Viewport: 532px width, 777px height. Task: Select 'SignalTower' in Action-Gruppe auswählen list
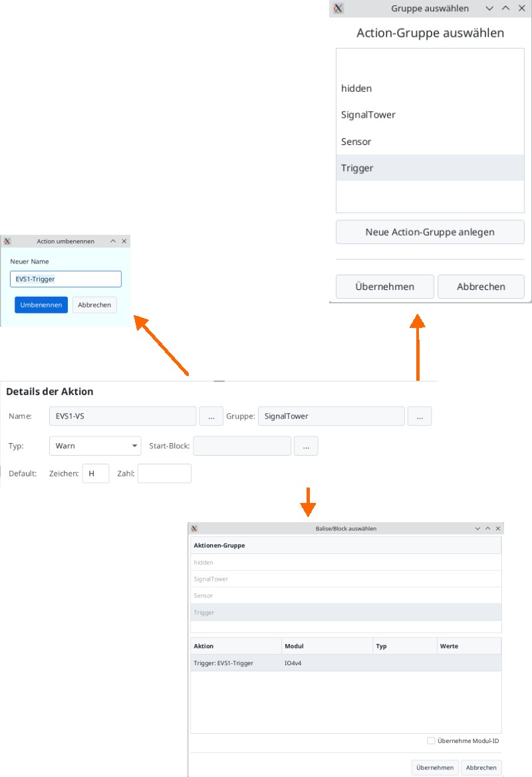[430, 115]
